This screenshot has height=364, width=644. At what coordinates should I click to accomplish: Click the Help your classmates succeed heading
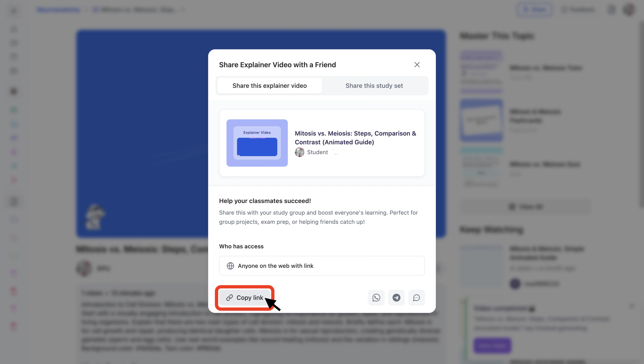pos(265,201)
